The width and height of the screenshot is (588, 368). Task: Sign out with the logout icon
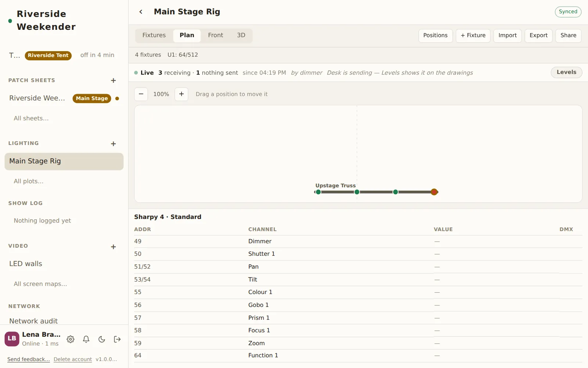117,339
